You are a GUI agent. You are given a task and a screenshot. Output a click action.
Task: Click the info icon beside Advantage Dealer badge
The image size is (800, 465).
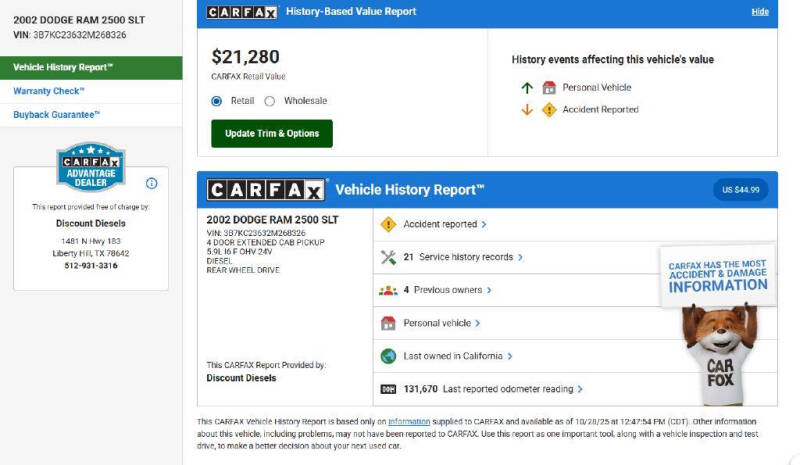click(x=152, y=183)
